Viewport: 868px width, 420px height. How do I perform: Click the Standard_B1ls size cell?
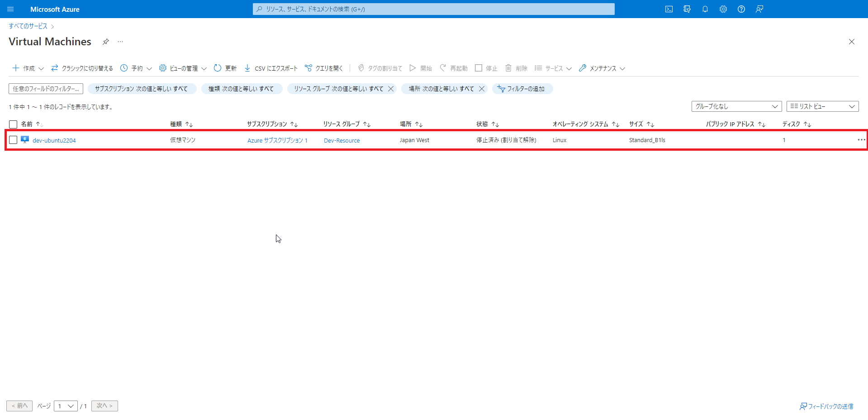click(647, 140)
